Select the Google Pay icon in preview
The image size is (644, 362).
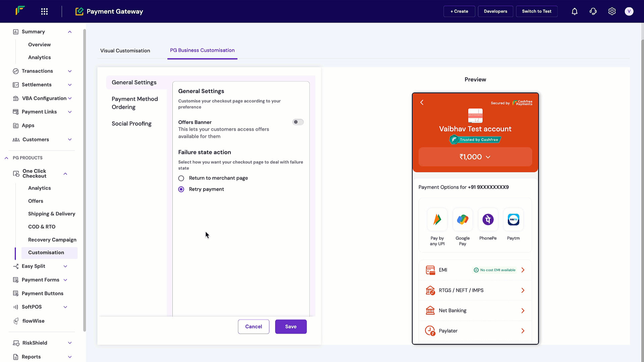pos(463,220)
